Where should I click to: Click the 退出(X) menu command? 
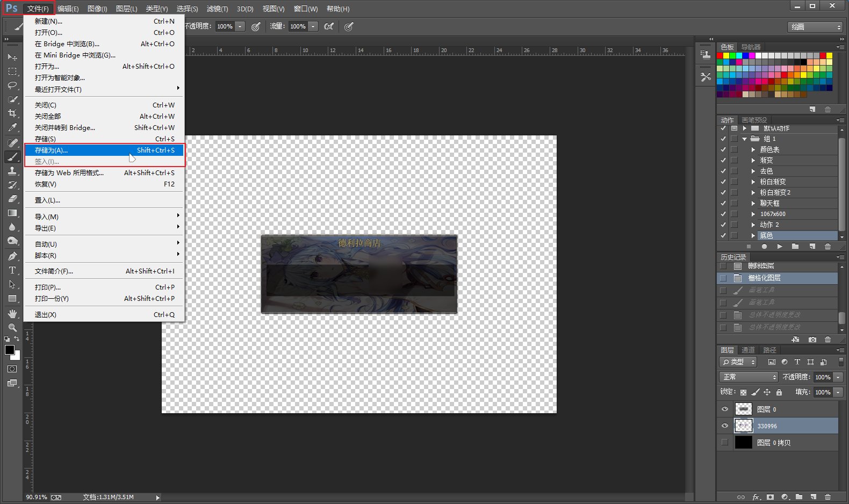(x=104, y=315)
